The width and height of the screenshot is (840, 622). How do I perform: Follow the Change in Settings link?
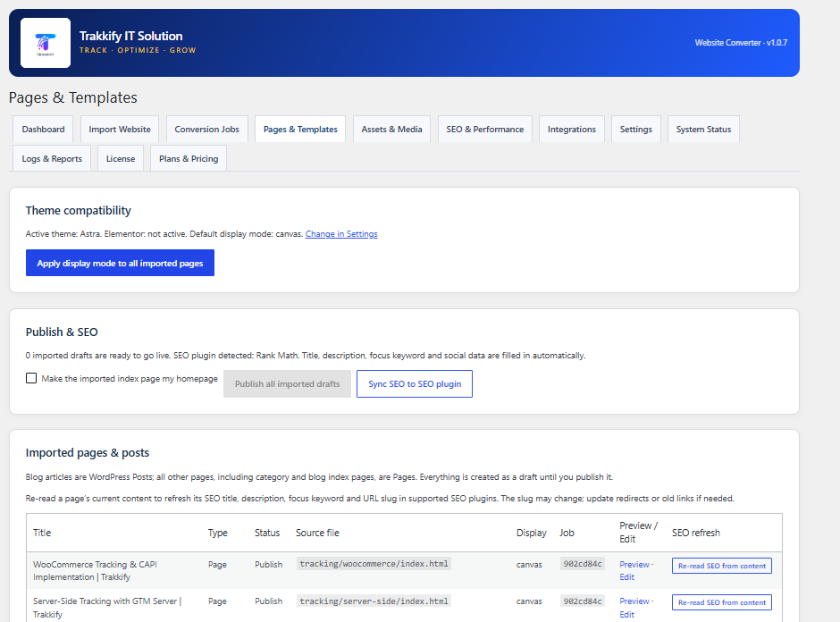(x=341, y=234)
